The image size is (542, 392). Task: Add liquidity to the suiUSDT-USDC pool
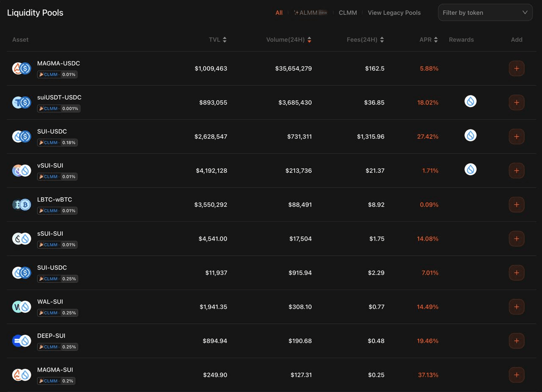(x=516, y=102)
